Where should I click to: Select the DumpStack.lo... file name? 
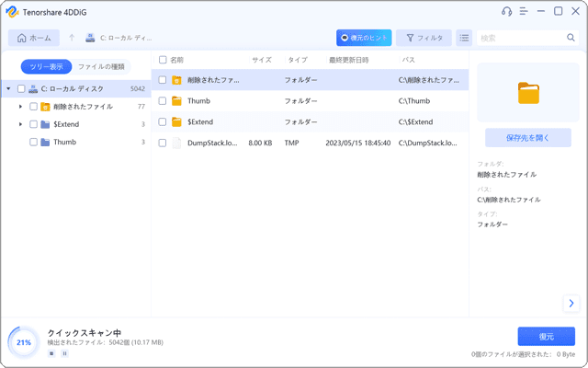pyautogui.click(x=212, y=143)
